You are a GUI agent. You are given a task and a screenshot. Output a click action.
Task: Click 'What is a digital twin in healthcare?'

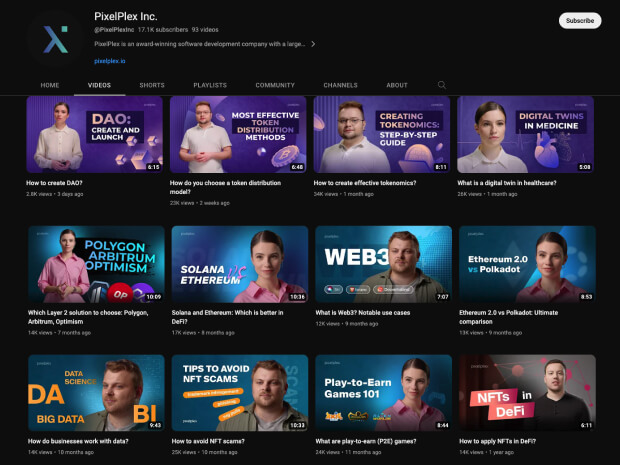pyautogui.click(x=507, y=183)
